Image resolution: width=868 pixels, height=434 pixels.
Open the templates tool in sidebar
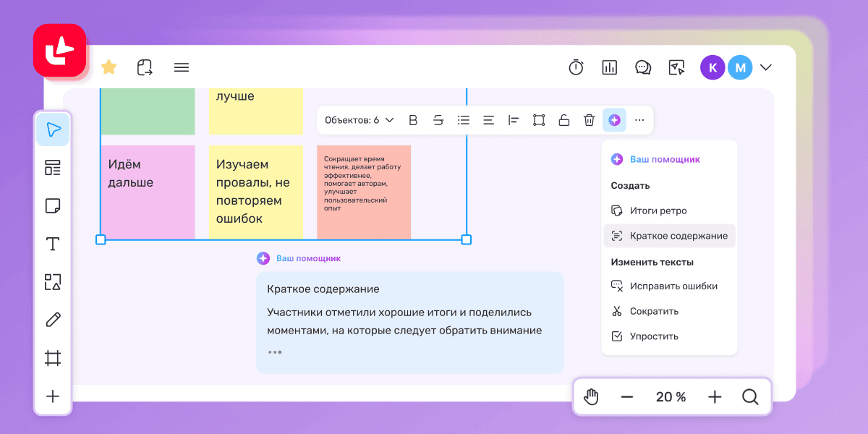click(x=53, y=168)
